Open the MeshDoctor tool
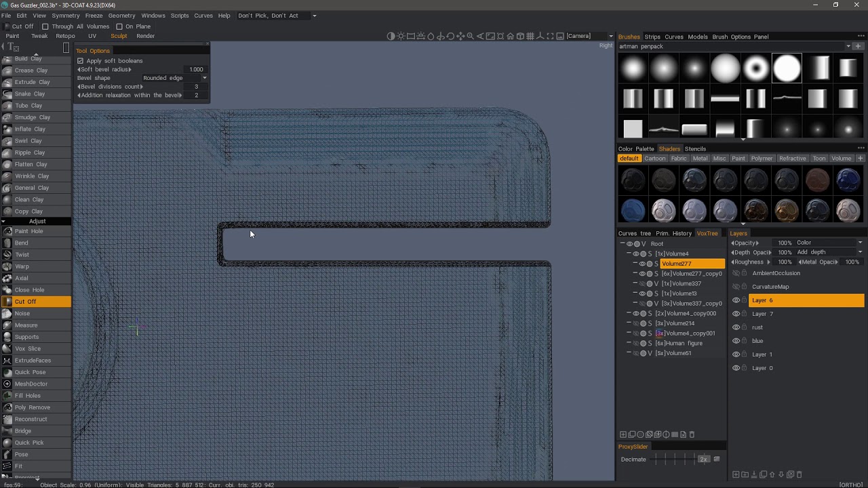 coord(35,384)
